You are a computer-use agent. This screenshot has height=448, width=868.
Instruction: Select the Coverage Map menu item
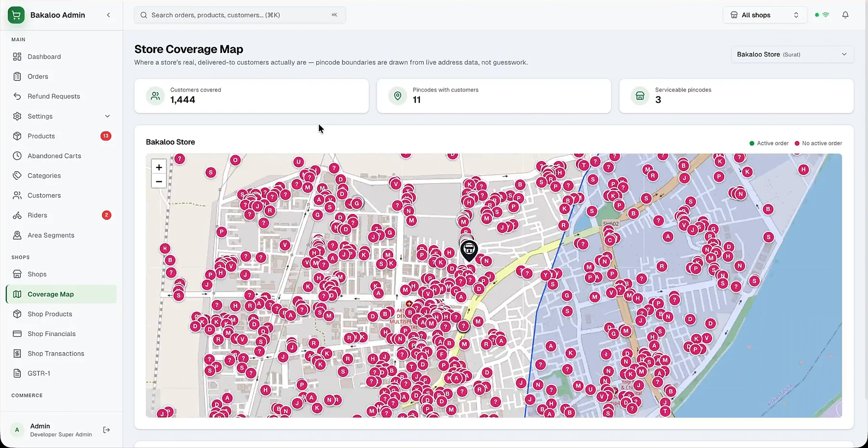click(x=61, y=294)
